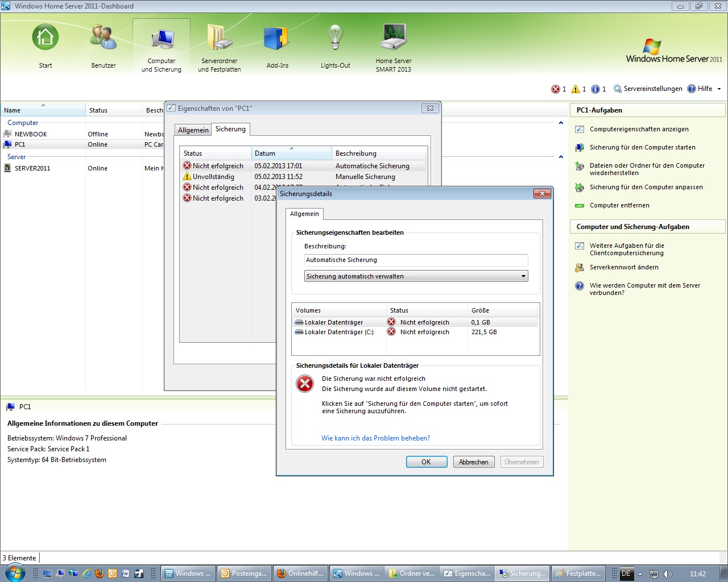Switch to the Posteinga... taskbar window

click(x=243, y=573)
